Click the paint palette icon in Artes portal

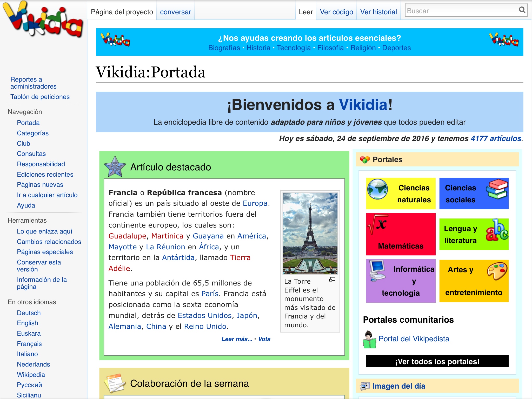point(497,271)
